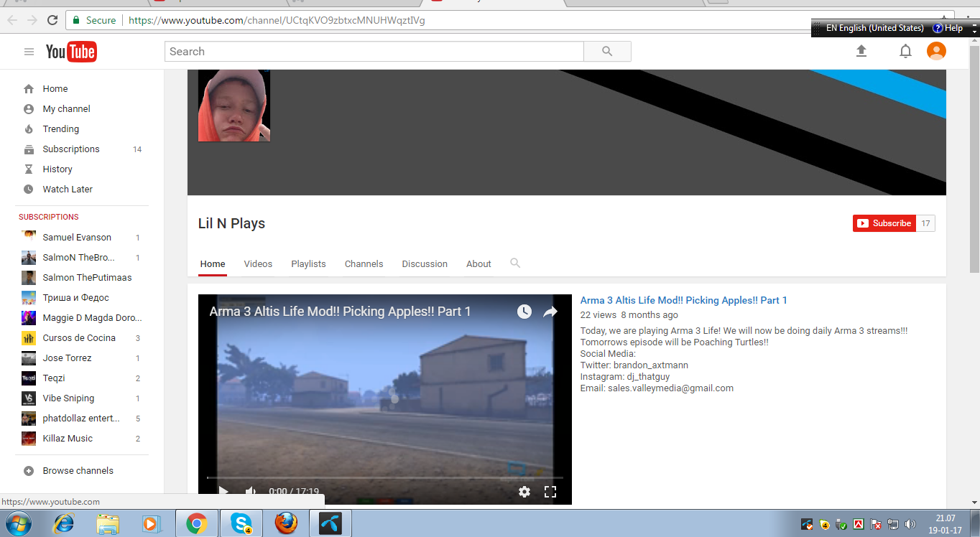The image size is (980, 537).
Task: Subscribe to Lil N Plays channel
Action: click(884, 223)
